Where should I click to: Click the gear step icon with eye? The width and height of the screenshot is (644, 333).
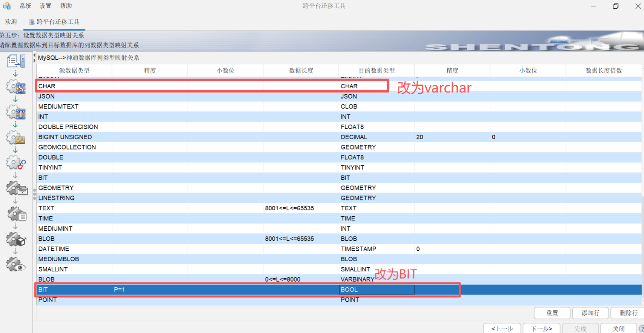click(x=16, y=265)
